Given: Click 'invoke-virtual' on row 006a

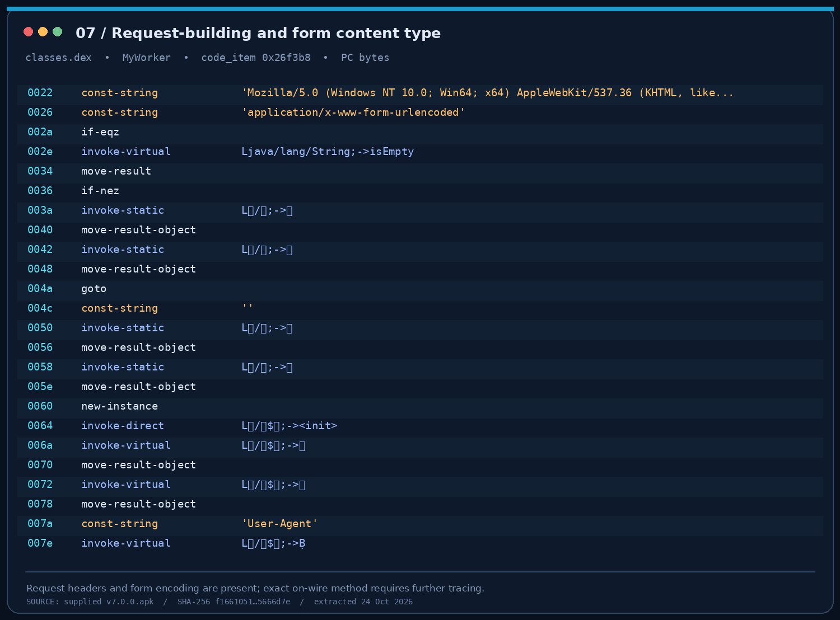Looking at the screenshot, I should click(x=126, y=445).
